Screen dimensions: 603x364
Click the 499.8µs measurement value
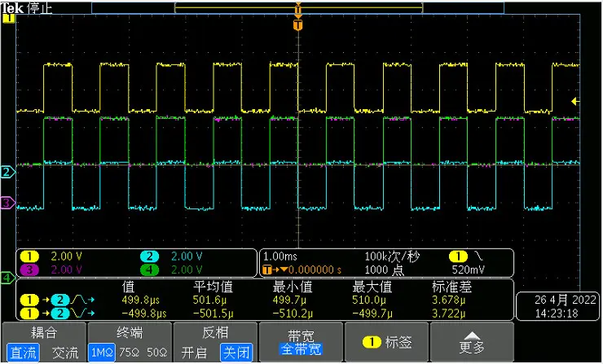(x=140, y=300)
